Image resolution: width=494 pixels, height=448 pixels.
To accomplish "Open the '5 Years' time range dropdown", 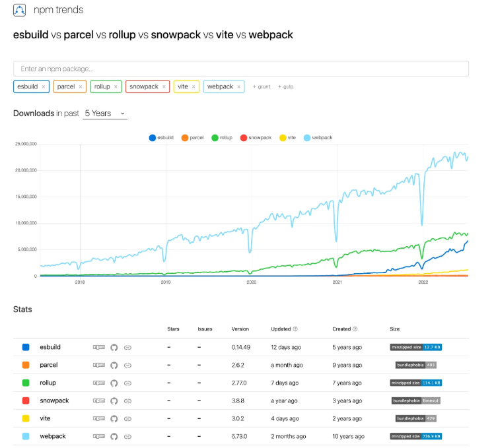I will pos(105,113).
